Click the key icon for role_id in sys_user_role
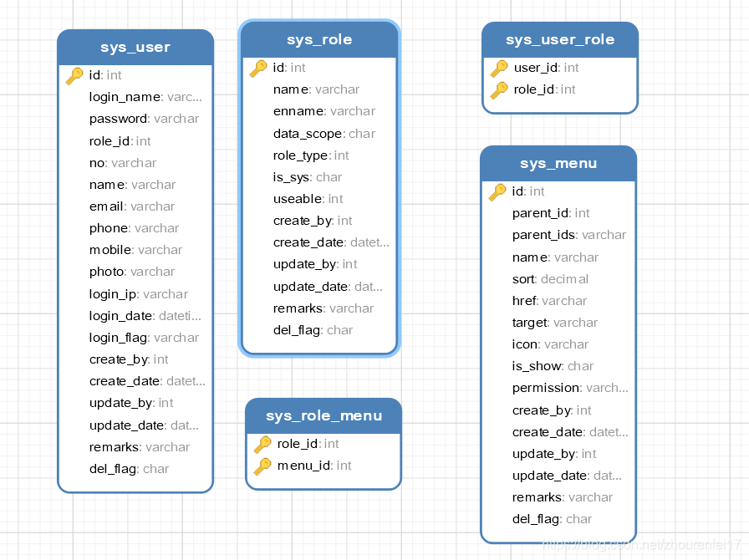 tap(499, 89)
